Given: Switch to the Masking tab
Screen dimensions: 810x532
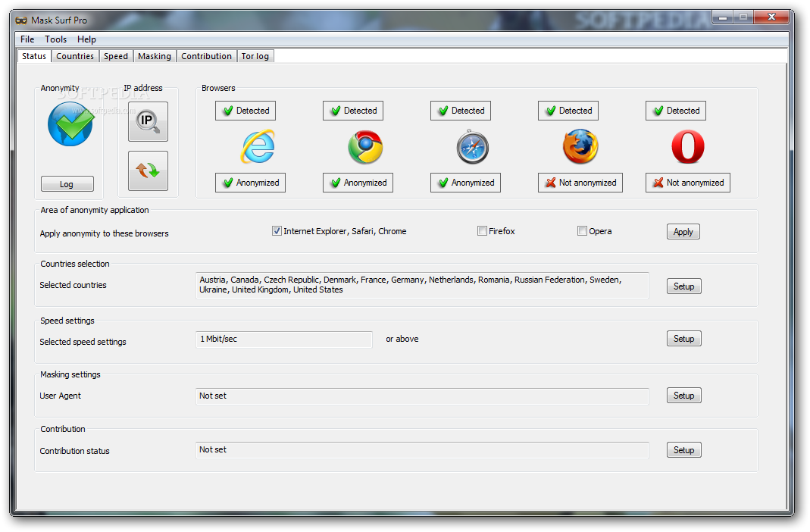Looking at the screenshot, I should click(x=155, y=56).
